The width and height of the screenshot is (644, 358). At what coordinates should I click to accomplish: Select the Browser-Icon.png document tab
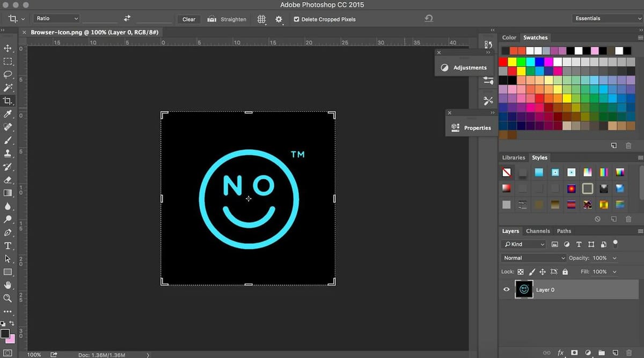(94, 32)
